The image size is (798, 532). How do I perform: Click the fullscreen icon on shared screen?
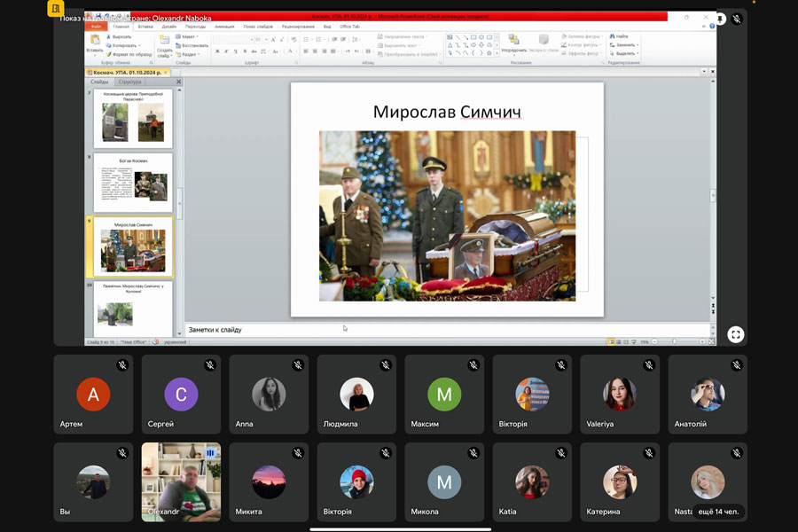point(735,334)
